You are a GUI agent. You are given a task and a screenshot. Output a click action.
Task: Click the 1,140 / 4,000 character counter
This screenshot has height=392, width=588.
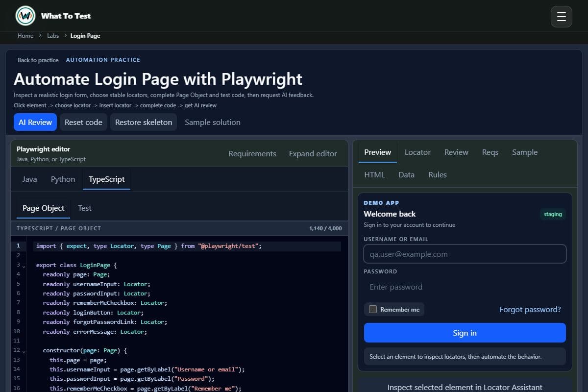(x=325, y=228)
